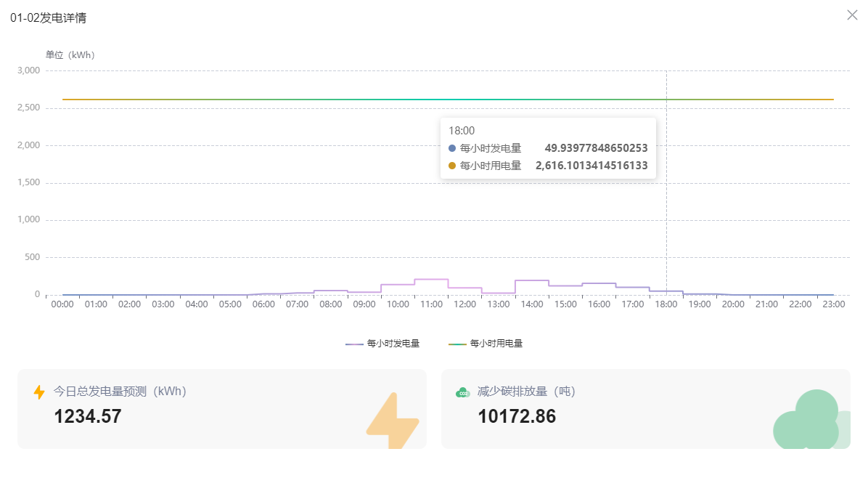Click the tooltip value 49.93977848650253
This screenshot has height=478, width=868.
596,148
